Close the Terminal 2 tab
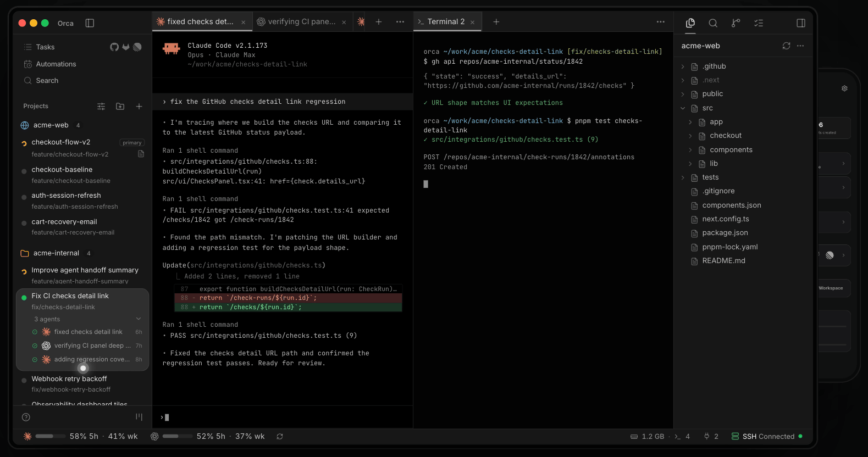Viewport: 868px width, 457px height. coord(472,22)
